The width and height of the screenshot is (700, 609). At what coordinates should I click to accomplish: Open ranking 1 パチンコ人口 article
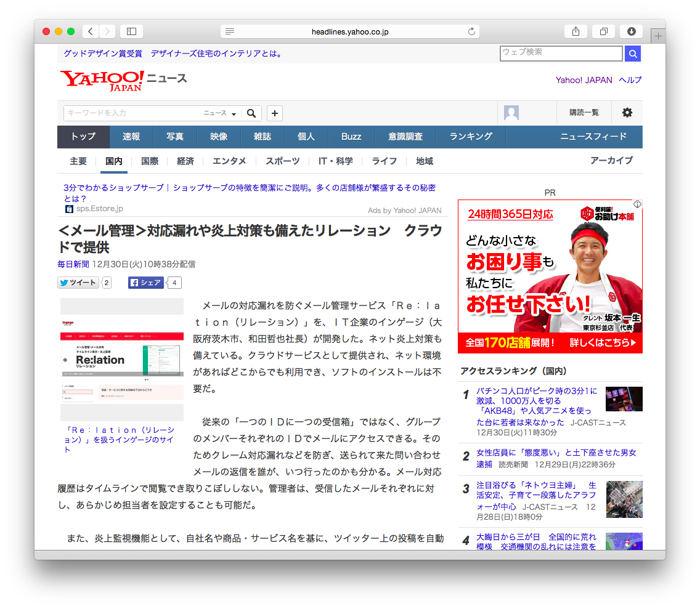click(x=537, y=406)
